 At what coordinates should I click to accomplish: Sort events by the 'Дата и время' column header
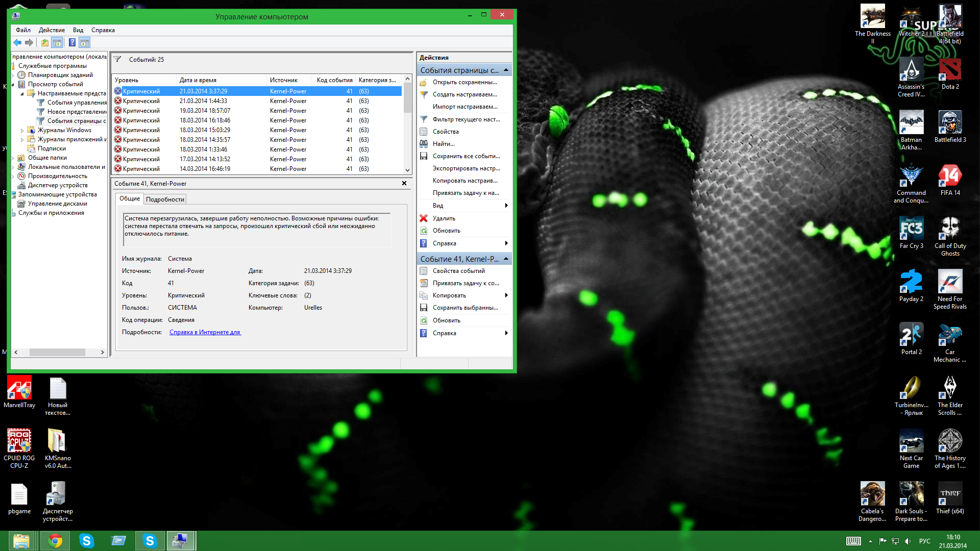click(198, 80)
